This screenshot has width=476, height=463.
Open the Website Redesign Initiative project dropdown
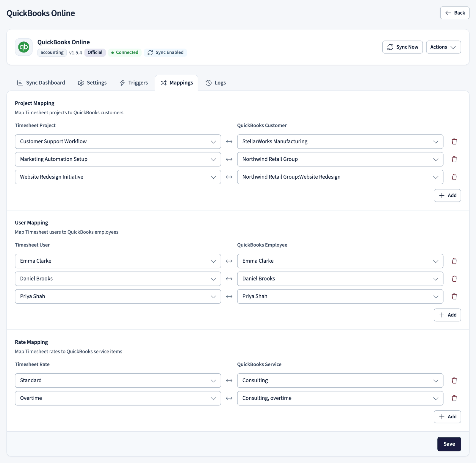(118, 177)
